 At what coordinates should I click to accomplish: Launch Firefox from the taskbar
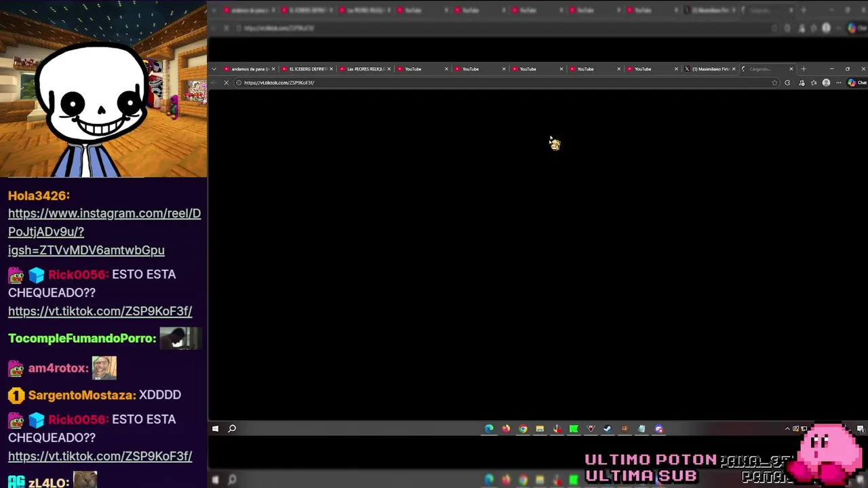point(506,428)
